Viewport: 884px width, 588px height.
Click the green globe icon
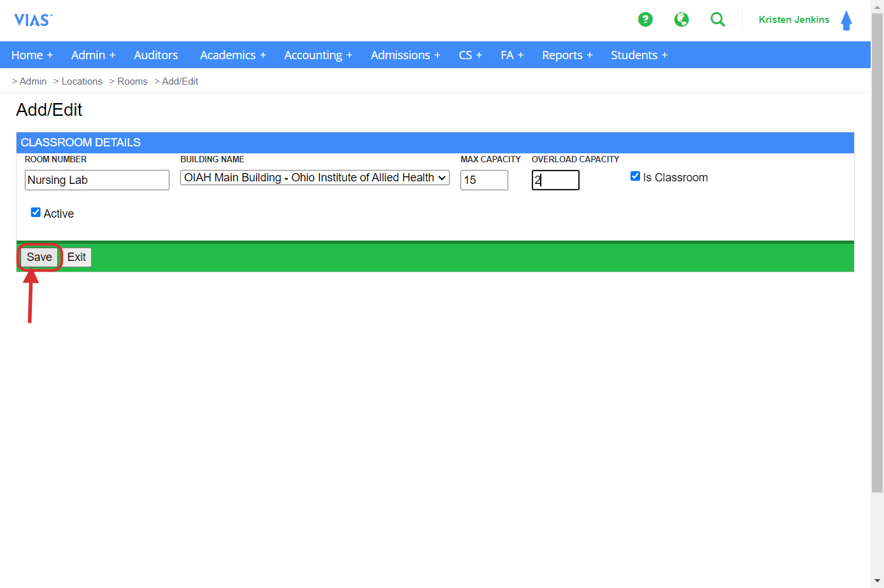681,20
